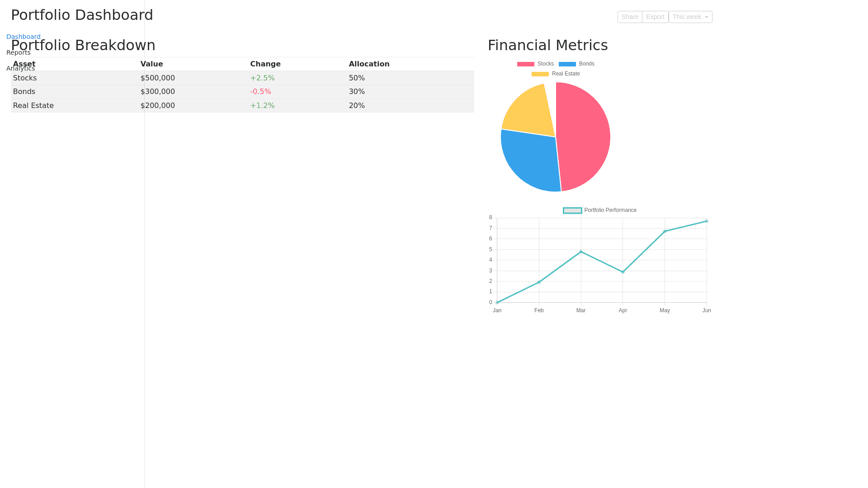Toggle the Stocks legend swatch

526,64
